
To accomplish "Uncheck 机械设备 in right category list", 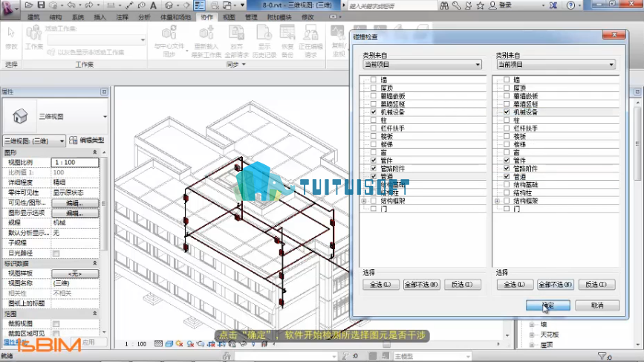I will (507, 111).
